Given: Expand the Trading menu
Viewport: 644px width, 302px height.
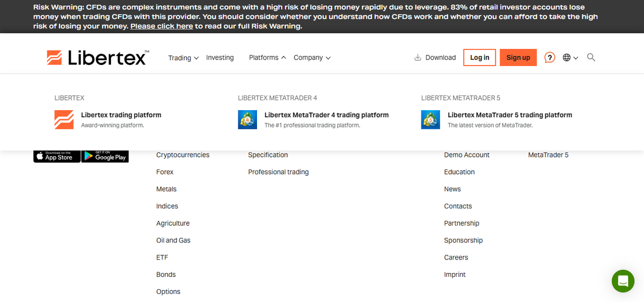Looking at the screenshot, I should 184,57.
